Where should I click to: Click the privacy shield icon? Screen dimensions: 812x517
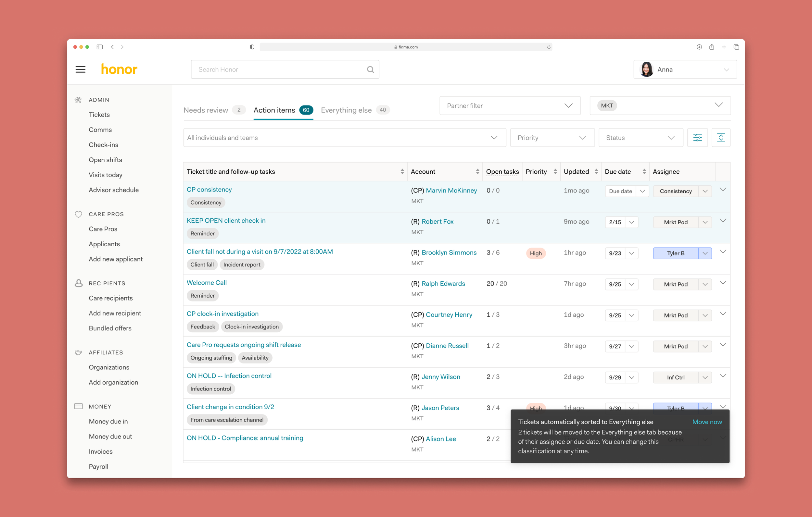[x=252, y=47]
